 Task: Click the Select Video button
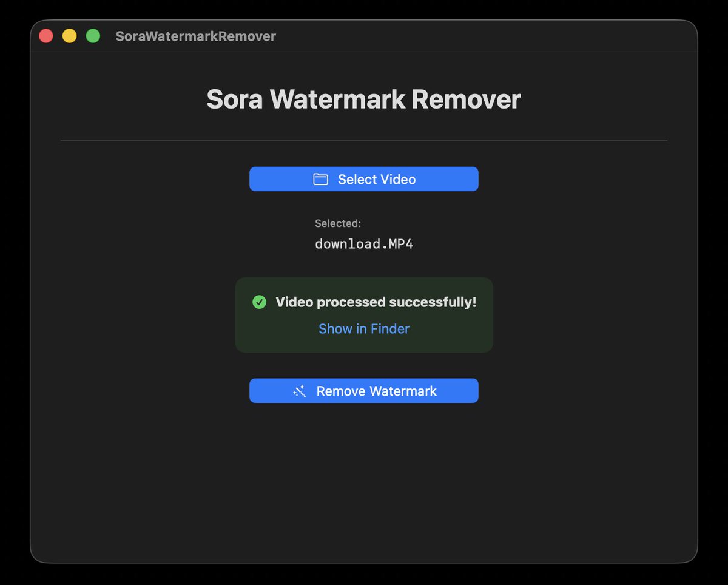click(364, 179)
